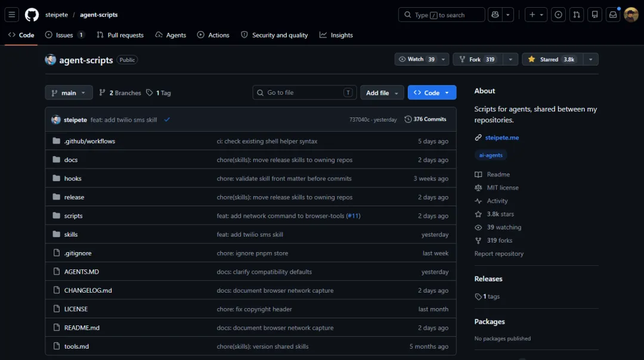Open the Add file dropdown
The image size is (644, 360).
click(x=382, y=93)
